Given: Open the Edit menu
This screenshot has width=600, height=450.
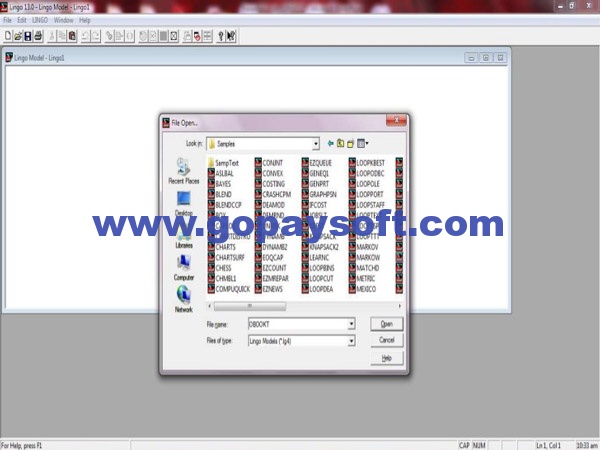Looking at the screenshot, I should tap(22, 20).
